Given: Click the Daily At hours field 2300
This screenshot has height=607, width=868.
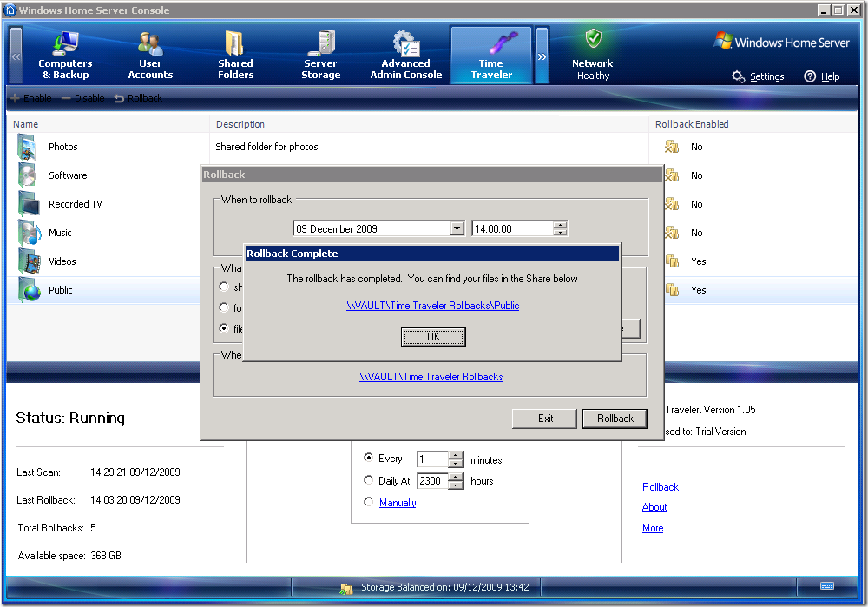Looking at the screenshot, I should [x=432, y=481].
